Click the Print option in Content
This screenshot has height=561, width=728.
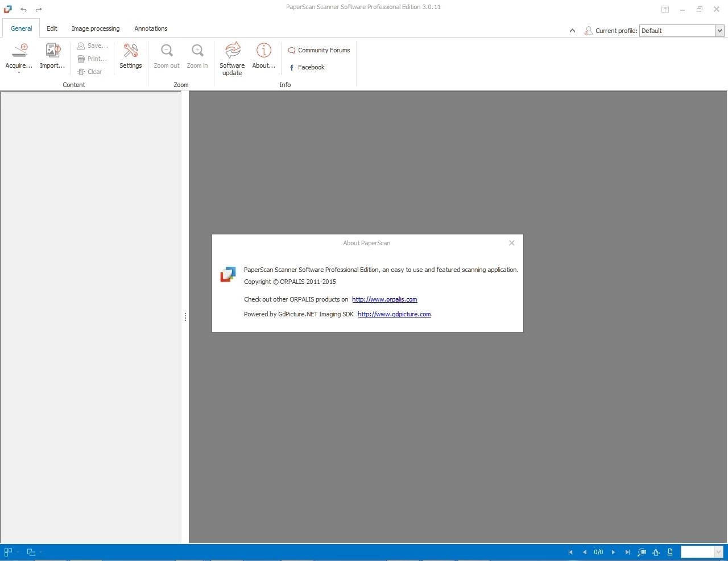[92, 59]
